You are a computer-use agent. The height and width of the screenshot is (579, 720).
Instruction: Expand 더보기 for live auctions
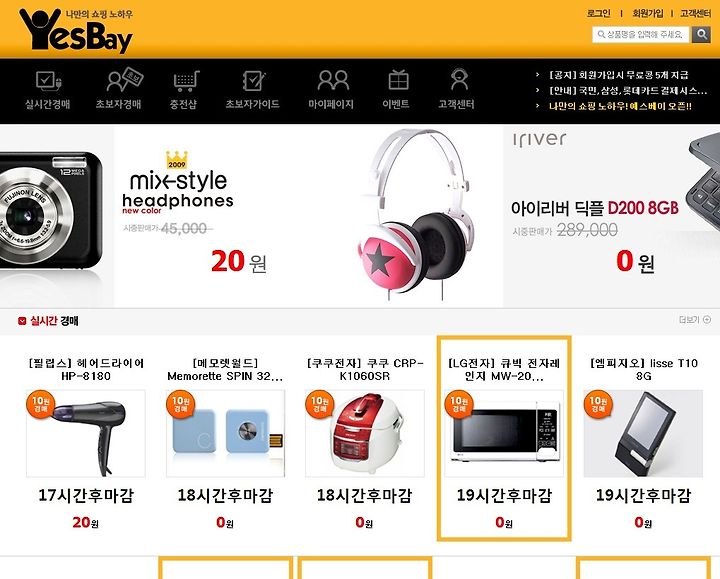(694, 320)
